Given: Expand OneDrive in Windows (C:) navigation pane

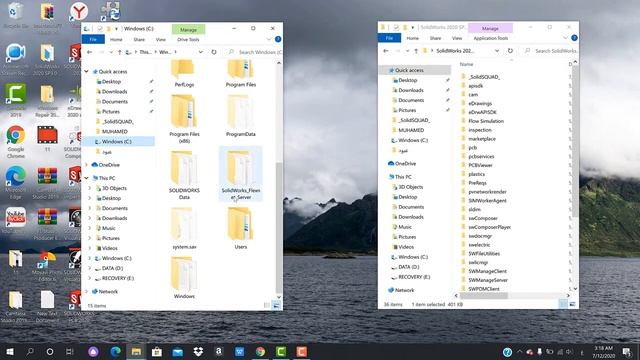Looking at the screenshot, I should coord(87,165).
